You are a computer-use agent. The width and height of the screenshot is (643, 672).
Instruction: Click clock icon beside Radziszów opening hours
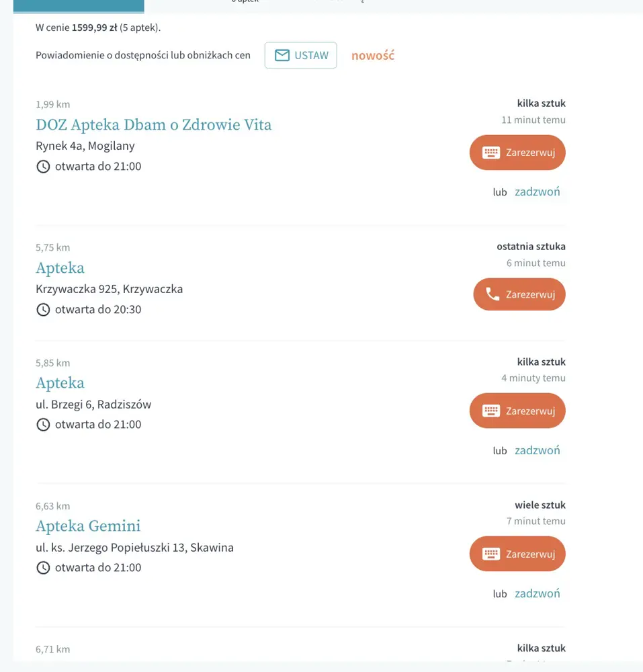point(43,425)
